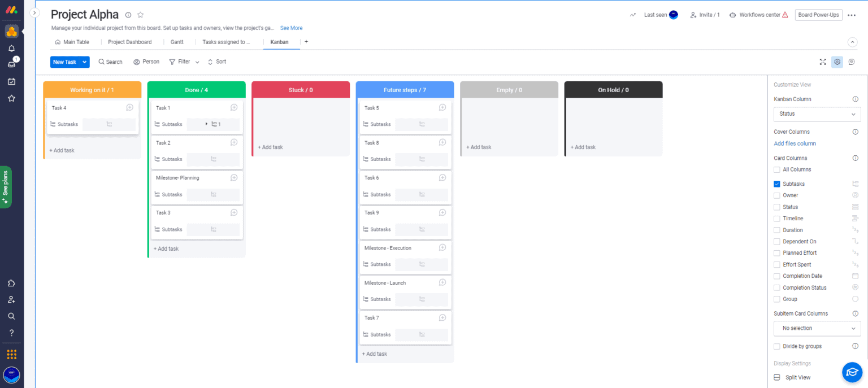Open Invite to add board members
This screenshot has width=868, height=388.
pos(704,15)
